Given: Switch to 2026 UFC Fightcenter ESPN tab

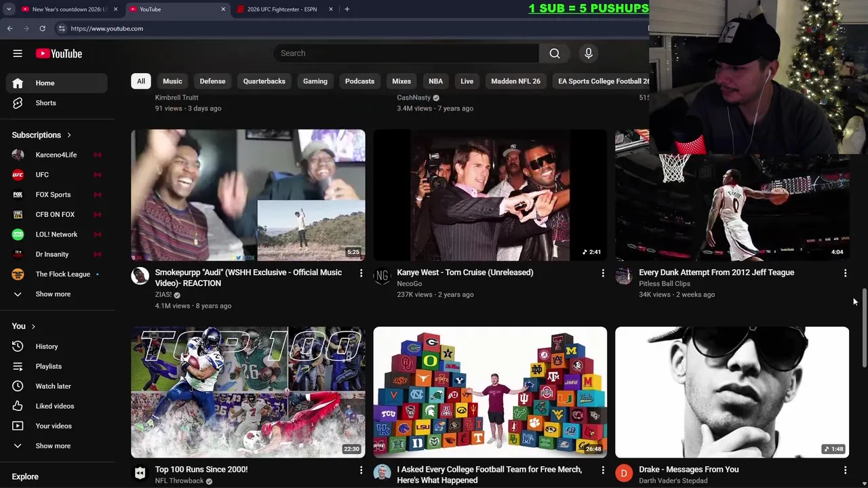Looking at the screenshot, I should [x=282, y=9].
